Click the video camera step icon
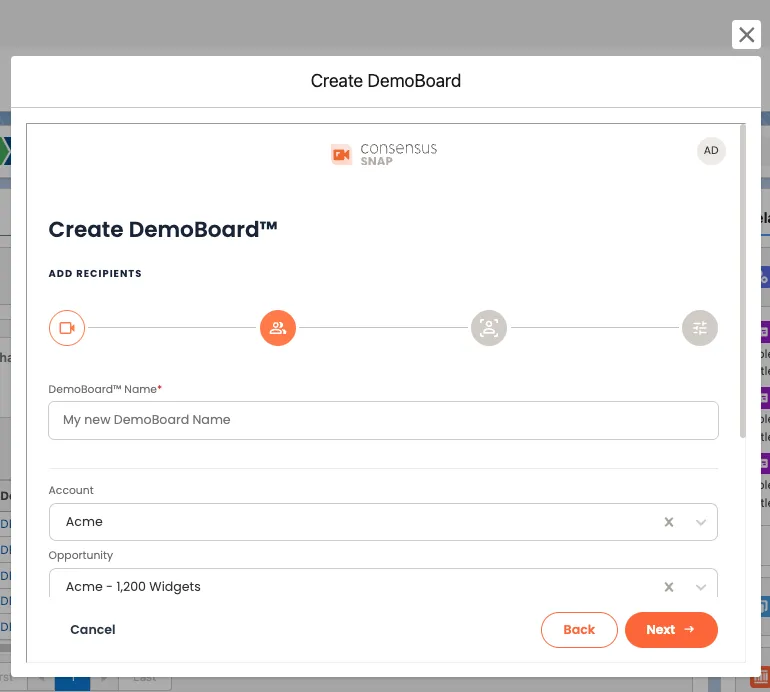Image resolution: width=770 pixels, height=692 pixels. [67, 328]
